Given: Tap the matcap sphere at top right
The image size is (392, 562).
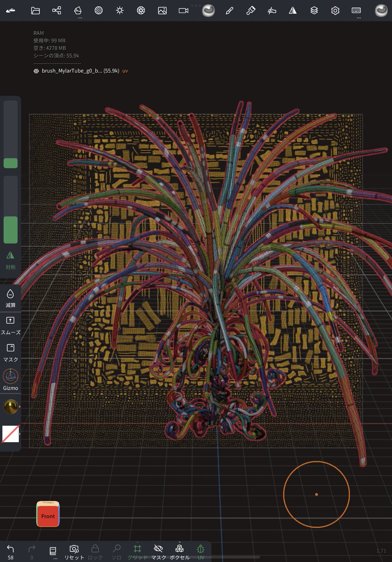Looking at the screenshot, I should [x=382, y=10].
